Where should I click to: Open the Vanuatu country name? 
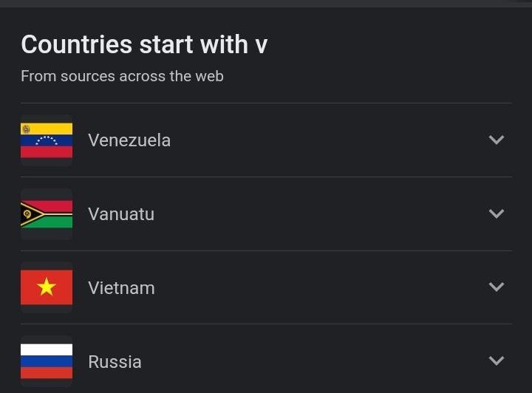tap(121, 214)
